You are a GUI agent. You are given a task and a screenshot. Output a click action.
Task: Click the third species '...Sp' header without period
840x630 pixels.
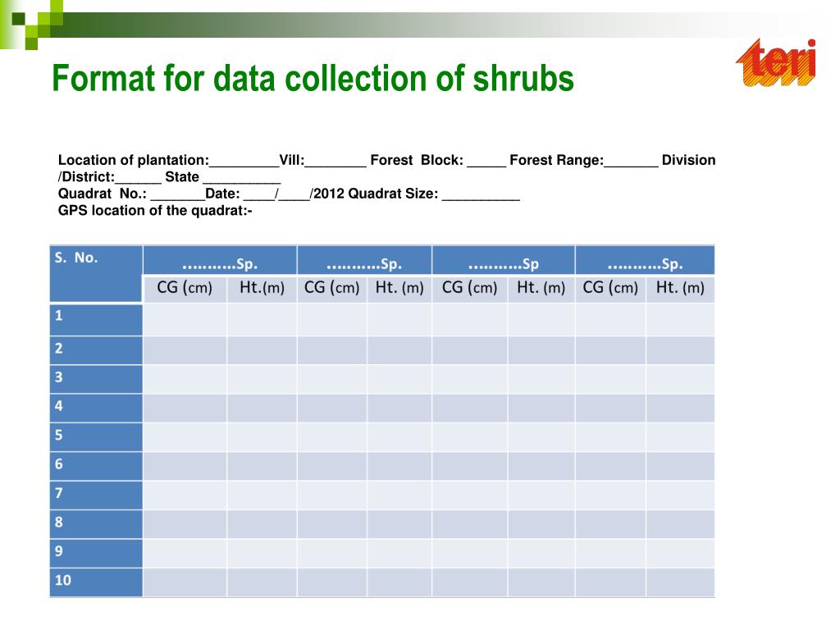pos(504,260)
